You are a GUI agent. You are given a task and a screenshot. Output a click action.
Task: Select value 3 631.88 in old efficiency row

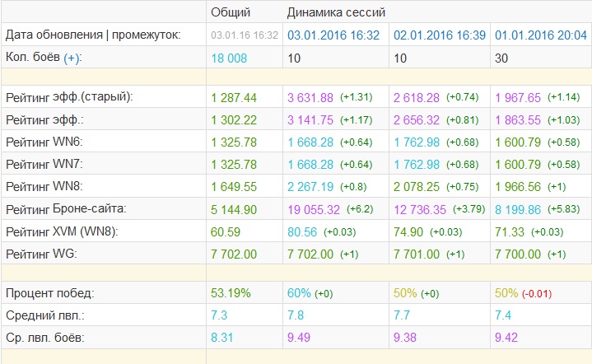click(x=310, y=98)
